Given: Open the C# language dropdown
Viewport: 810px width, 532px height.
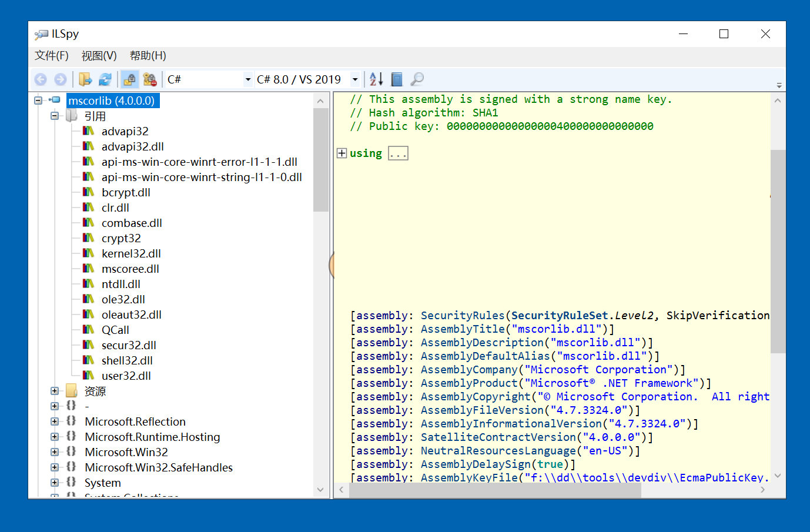Looking at the screenshot, I should 247,79.
